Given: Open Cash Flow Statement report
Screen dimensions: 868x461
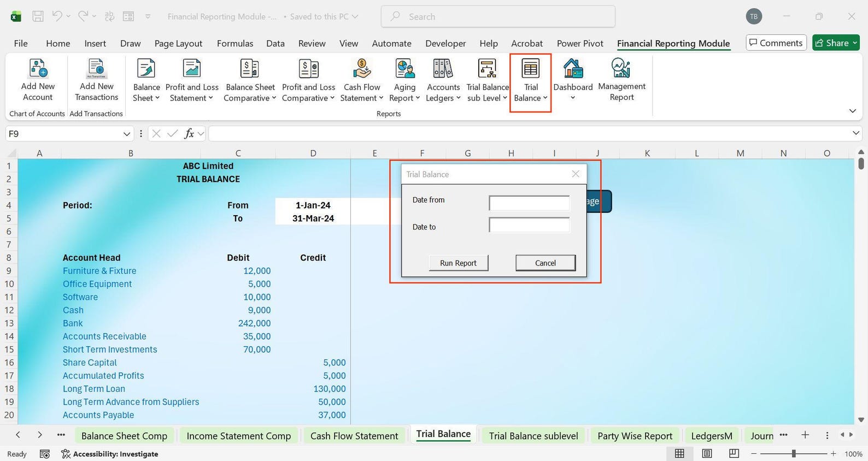Looking at the screenshot, I should tap(362, 81).
